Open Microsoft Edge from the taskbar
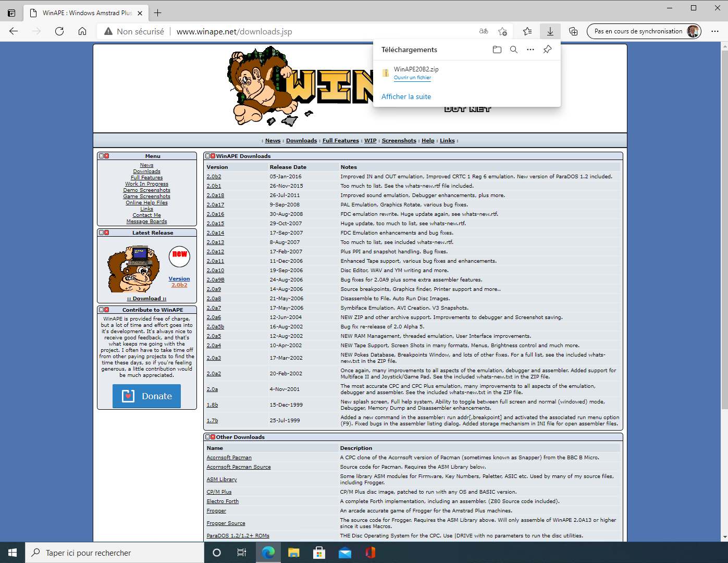The width and height of the screenshot is (728, 563). click(x=268, y=553)
